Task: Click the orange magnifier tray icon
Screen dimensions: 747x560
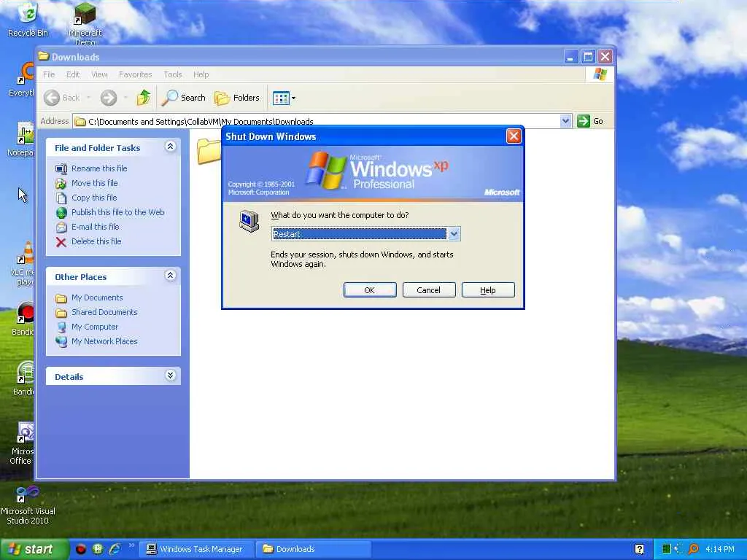Action: [x=693, y=549]
